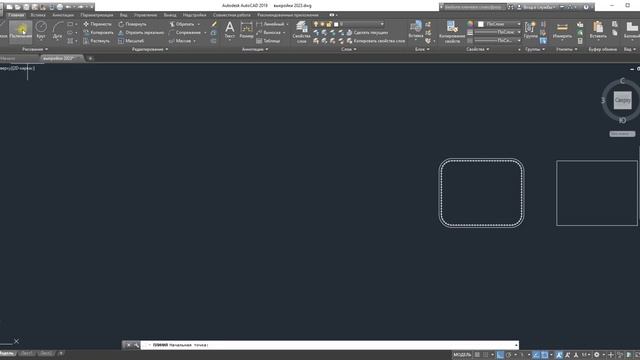Click the Группа (Group) icon
The image size is (640, 360).
pyautogui.click(x=530, y=30)
